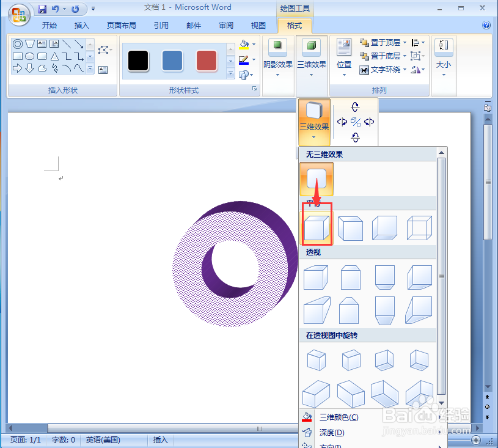The width and height of the screenshot is (498, 448).
Task: Select the right block arrow shape
Action: (17, 68)
